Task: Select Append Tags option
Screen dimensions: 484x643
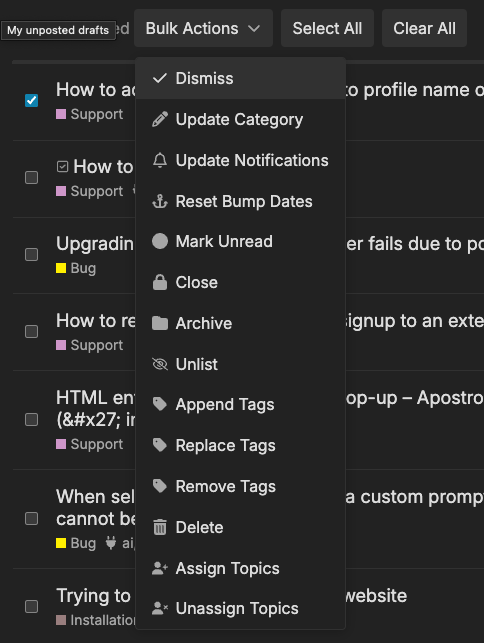Action: coord(240,404)
